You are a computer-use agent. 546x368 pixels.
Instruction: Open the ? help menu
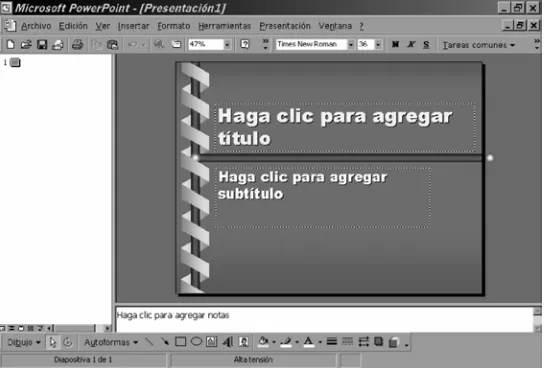361,26
